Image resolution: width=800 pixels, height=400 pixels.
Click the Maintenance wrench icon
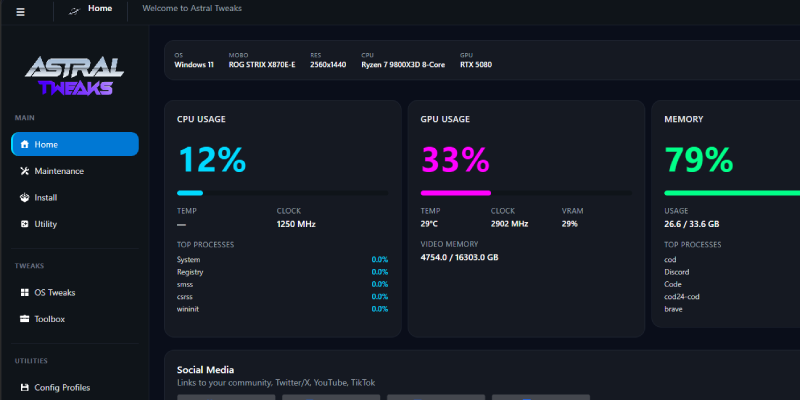[x=25, y=171]
